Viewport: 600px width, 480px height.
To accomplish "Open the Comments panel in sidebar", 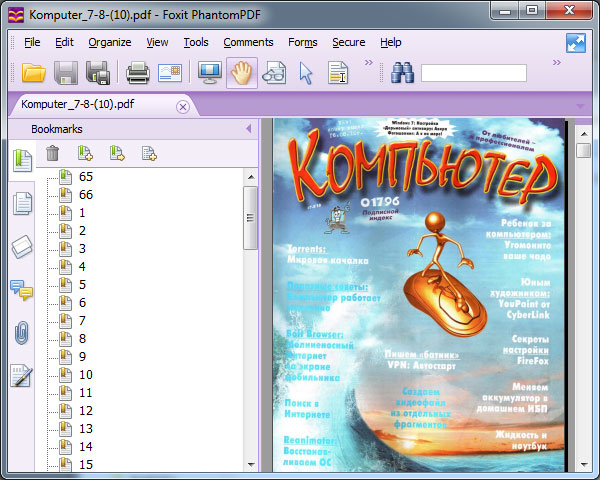I will (21, 291).
